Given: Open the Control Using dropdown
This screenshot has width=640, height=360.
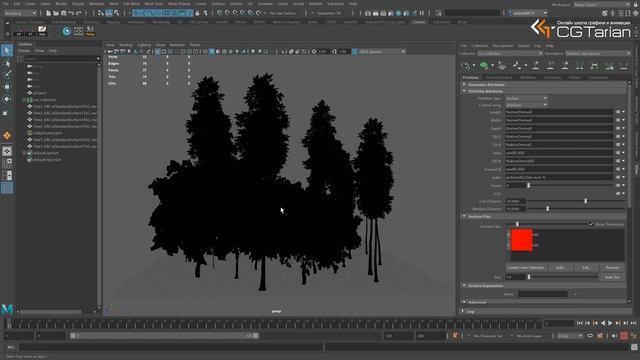Looking at the screenshot, I should pyautogui.click(x=526, y=105).
